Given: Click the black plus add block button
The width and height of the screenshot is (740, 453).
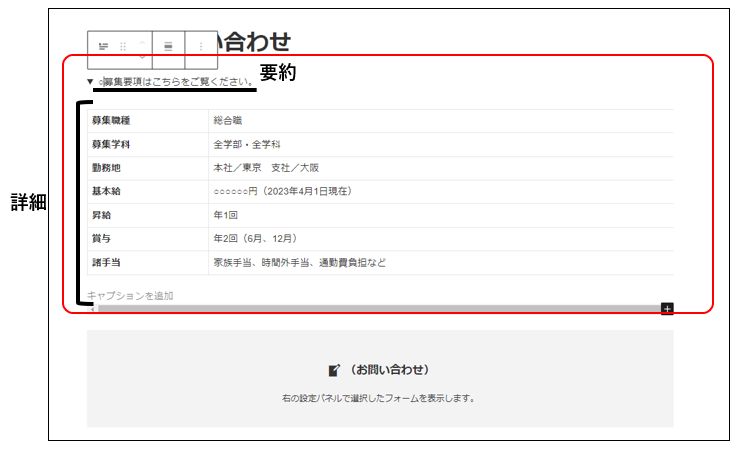Looking at the screenshot, I should click(667, 308).
